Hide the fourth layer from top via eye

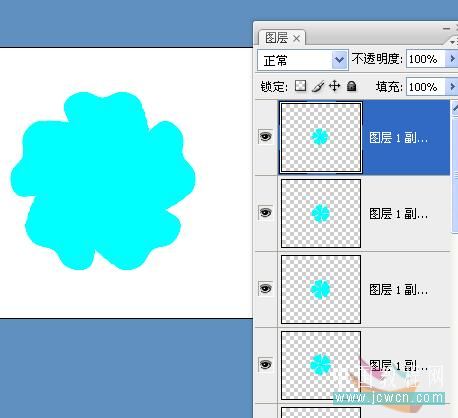point(266,364)
